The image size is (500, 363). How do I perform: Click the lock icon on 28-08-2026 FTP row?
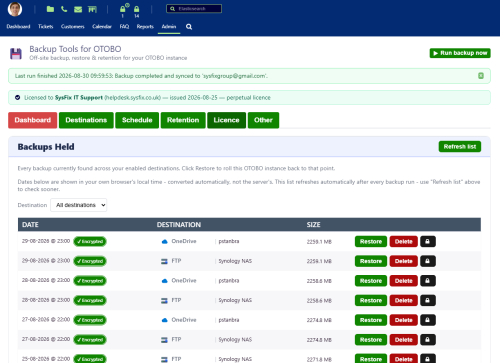[x=428, y=300]
